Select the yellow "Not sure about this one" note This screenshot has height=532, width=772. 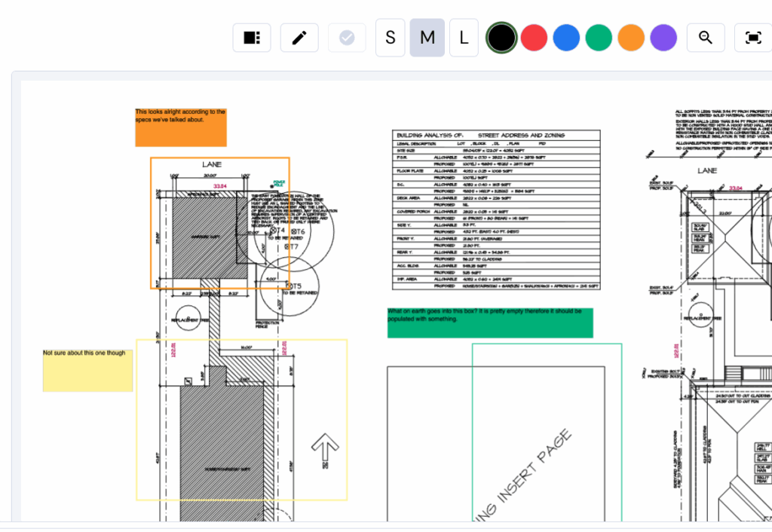[87, 370]
